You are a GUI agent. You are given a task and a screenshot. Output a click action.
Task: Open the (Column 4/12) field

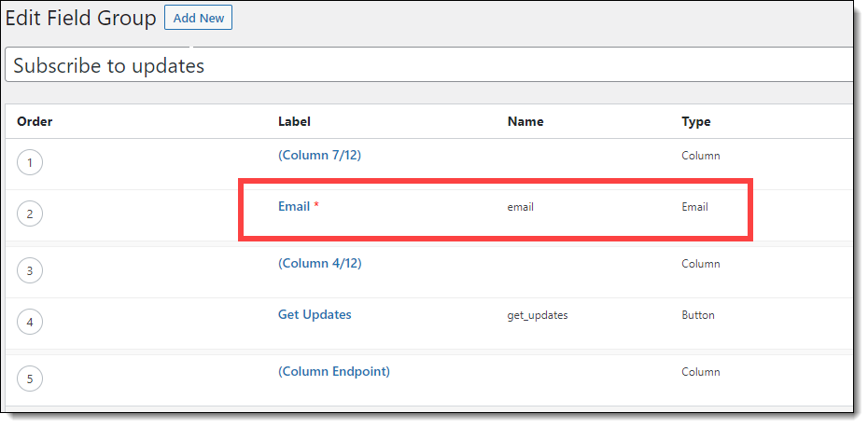320,263
